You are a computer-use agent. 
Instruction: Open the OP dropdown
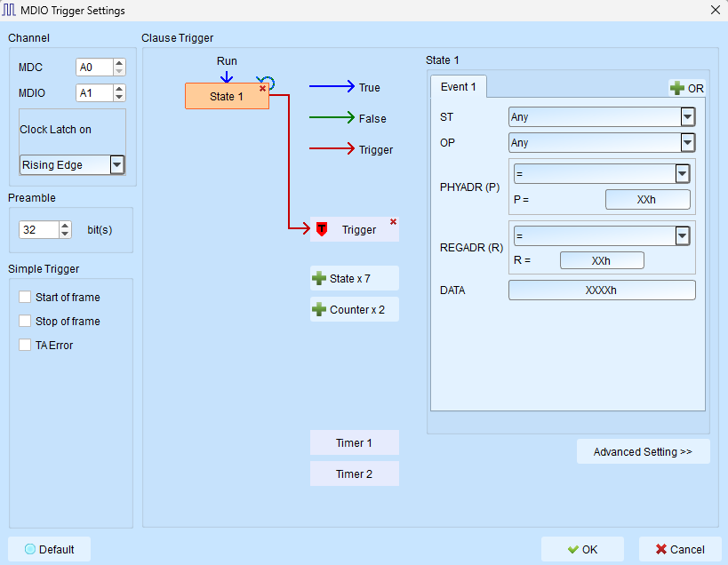(687, 143)
